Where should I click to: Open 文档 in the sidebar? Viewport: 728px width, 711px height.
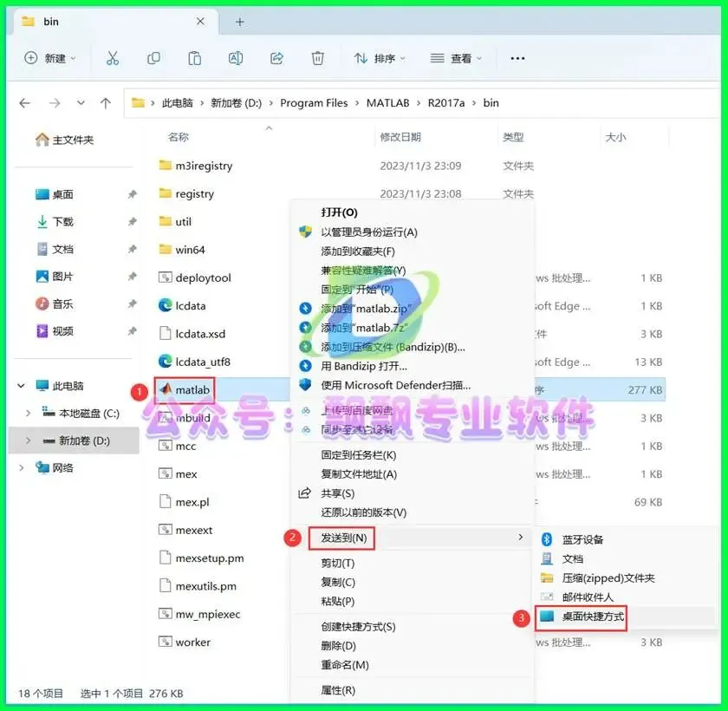[x=55, y=250]
